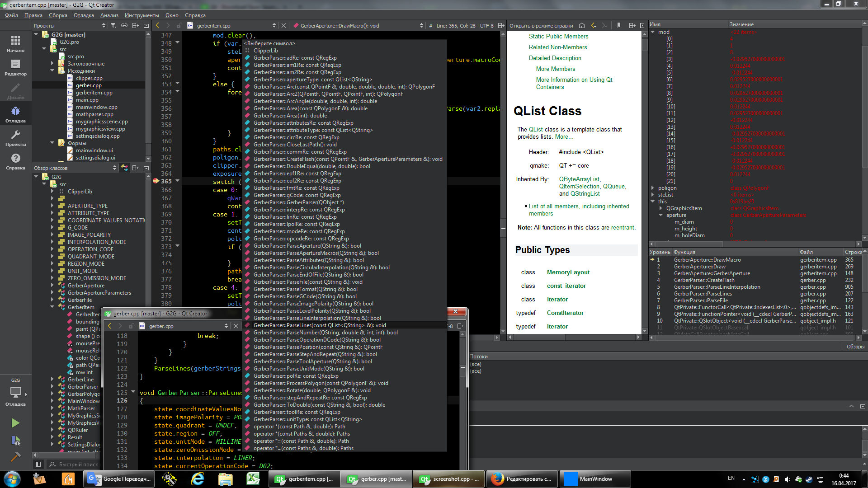Click the filter tree icon in Projects panel
The height and width of the screenshot is (488, 868).
(x=113, y=26)
